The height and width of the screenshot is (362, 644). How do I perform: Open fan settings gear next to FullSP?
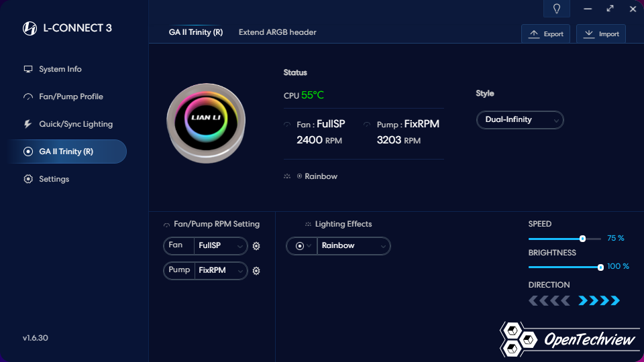point(256,246)
